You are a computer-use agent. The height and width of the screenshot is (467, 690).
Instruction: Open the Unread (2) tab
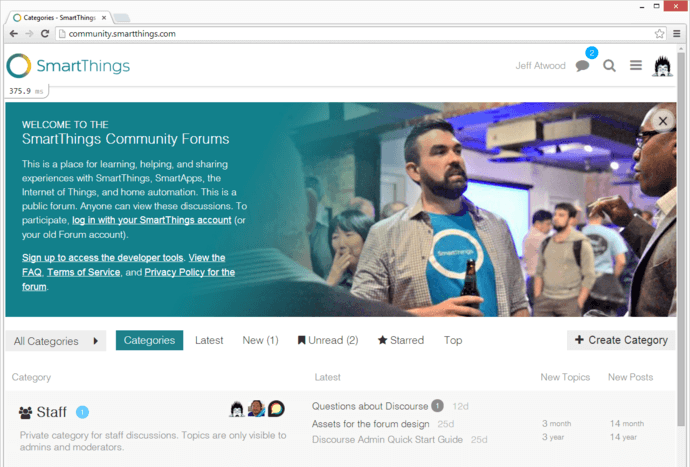[328, 340]
